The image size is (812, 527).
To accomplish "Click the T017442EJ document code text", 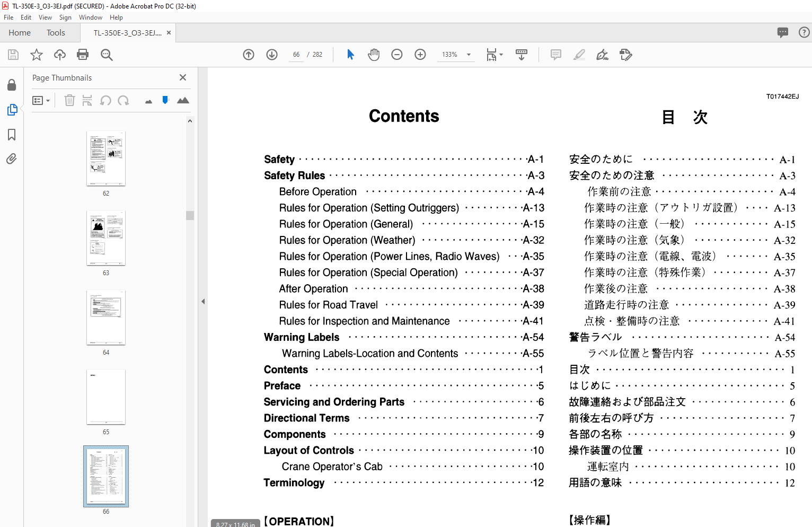I will point(782,96).
